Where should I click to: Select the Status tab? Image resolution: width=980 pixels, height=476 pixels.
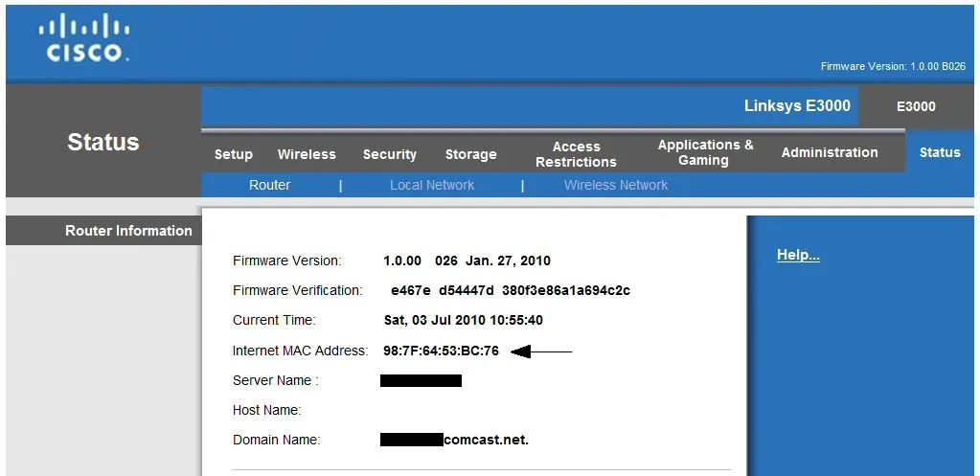(939, 152)
